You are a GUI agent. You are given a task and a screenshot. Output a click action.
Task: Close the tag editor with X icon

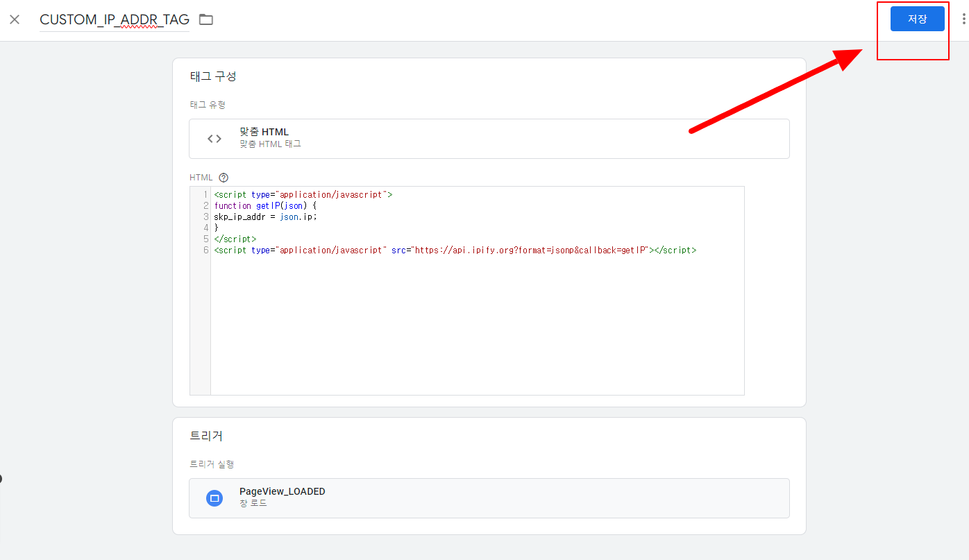15,19
